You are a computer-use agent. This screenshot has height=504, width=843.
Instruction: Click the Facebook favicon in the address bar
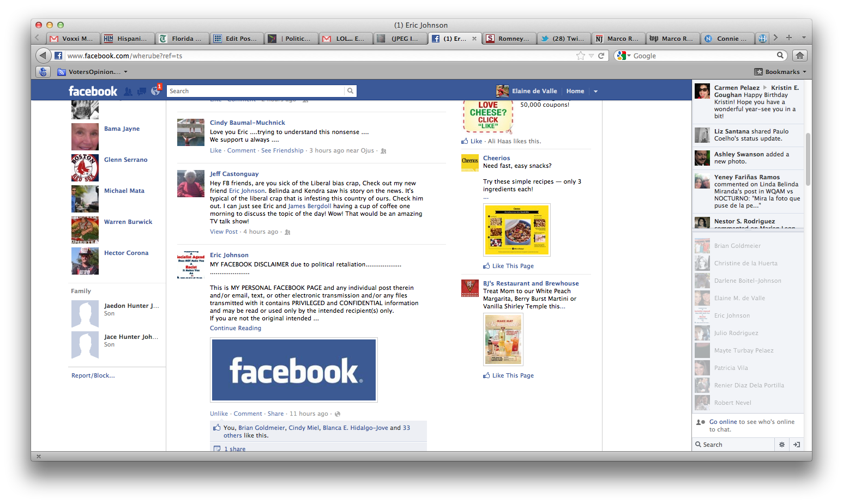[58, 56]
